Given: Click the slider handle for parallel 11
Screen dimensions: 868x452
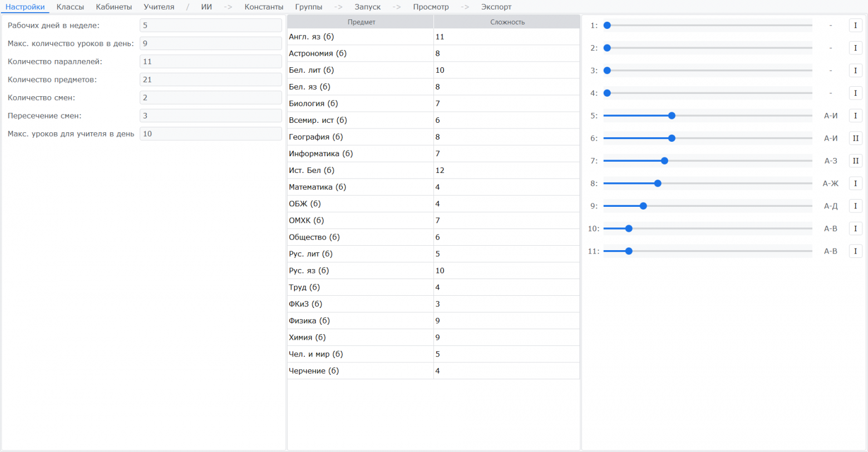Looking at the screenshot, I should pyautogui.click(x=629, y=251).
